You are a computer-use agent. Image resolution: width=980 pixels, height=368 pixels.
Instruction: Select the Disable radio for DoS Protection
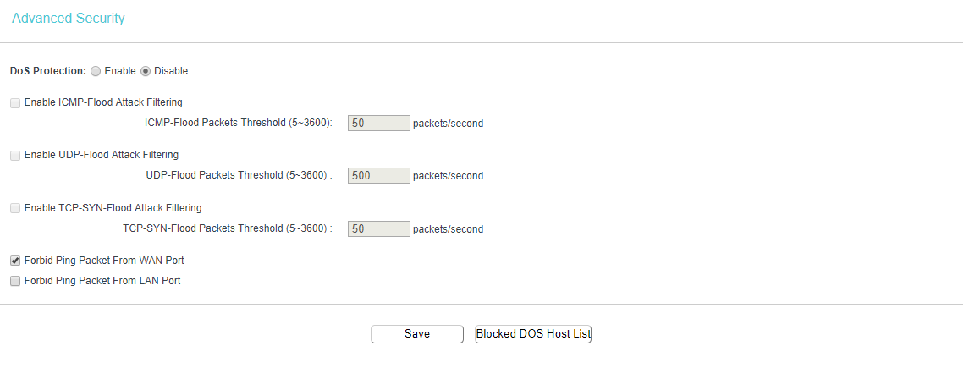coord(145,71)
